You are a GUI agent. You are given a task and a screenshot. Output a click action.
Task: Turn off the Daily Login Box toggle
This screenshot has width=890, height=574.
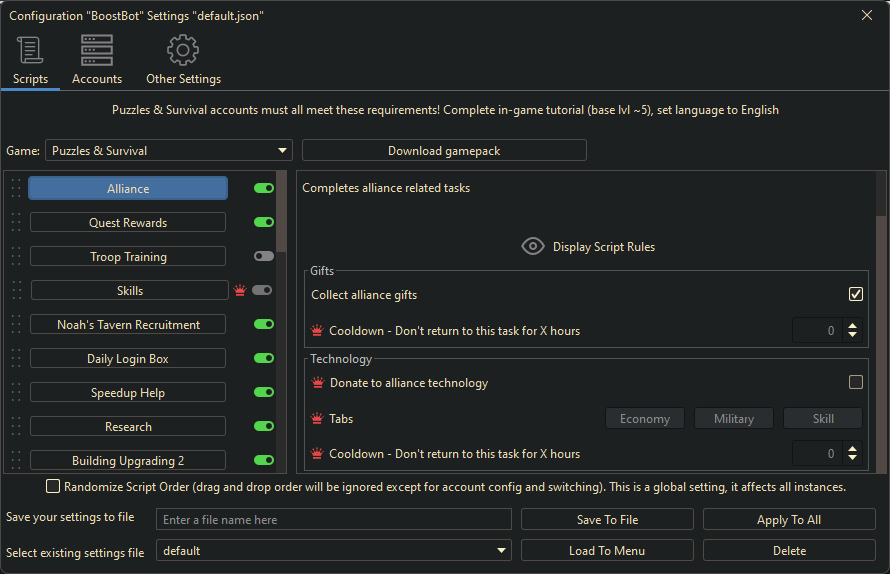click(x=264, y=358)
